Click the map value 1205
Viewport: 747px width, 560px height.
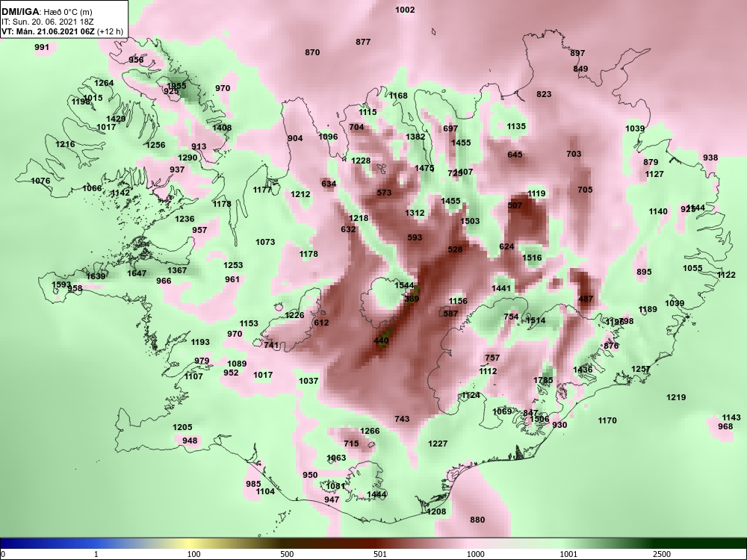pos(182,428)
